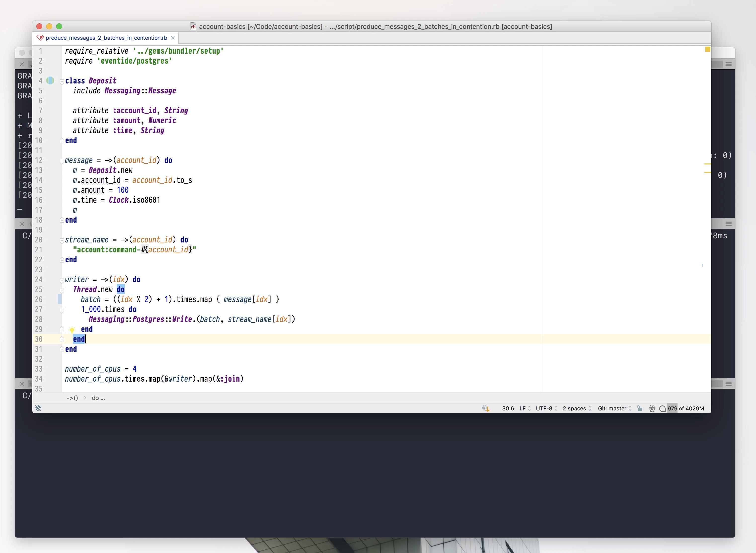Click 'Clock' on line 16
The image size is (756, 553).
point(118,200)
